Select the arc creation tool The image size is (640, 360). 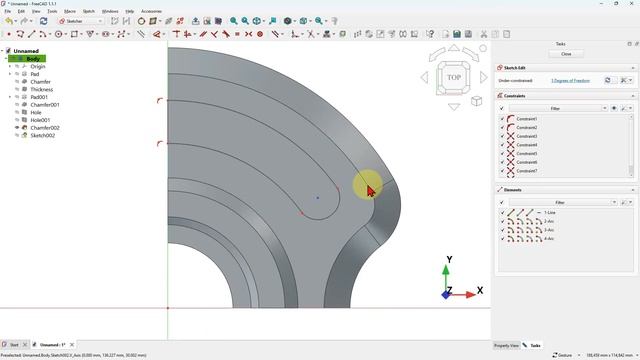(x=42, y=34)
